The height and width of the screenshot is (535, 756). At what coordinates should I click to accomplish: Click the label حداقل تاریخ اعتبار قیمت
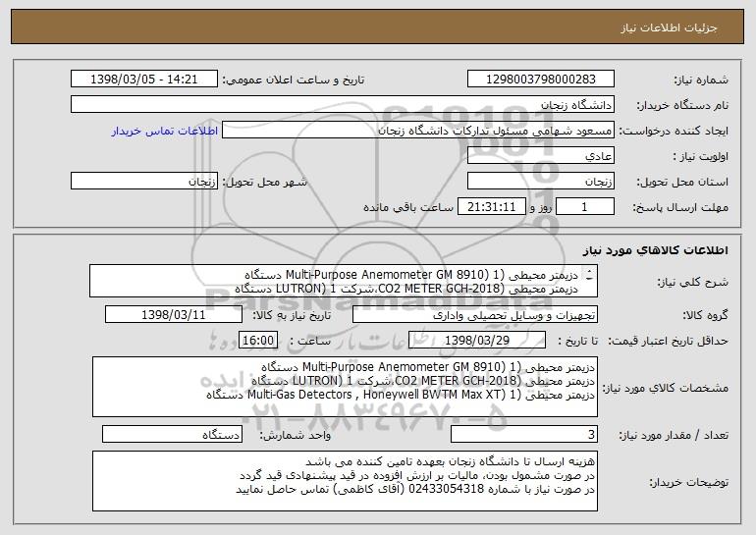pos(669,341)
